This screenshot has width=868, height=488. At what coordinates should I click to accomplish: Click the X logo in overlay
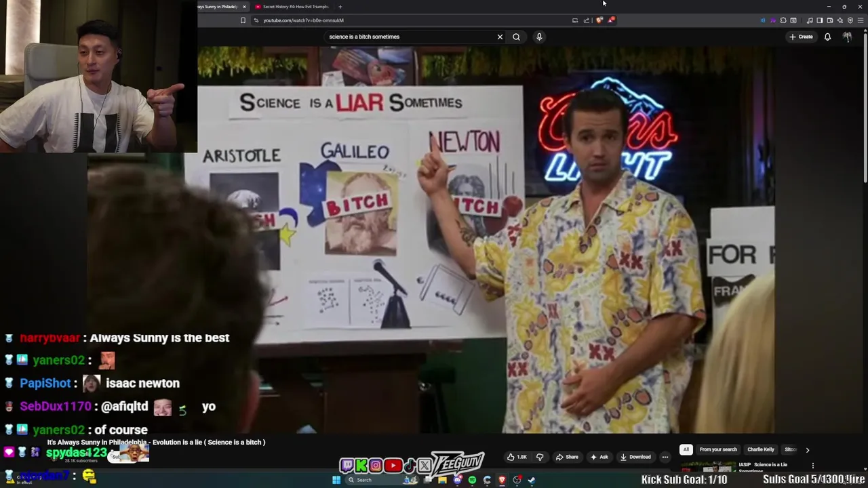tap(425, 466)
